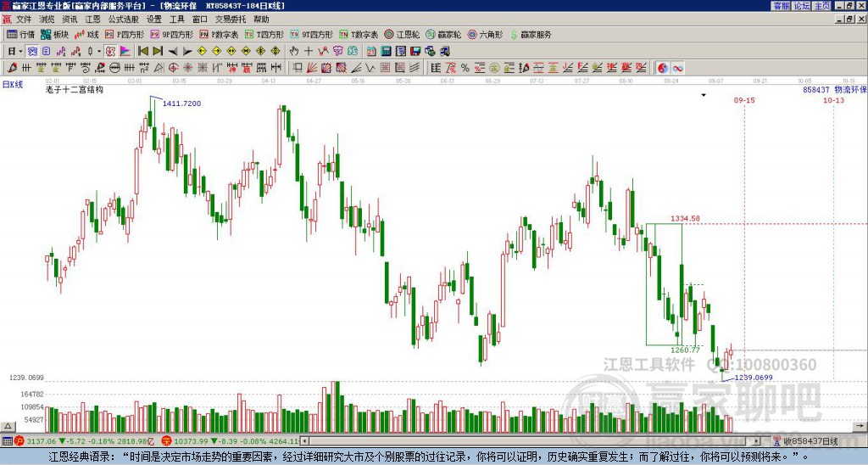Viewport: 868px width, 465px height.
Task: Open the P四方形 tool
Action: [125, 34]
